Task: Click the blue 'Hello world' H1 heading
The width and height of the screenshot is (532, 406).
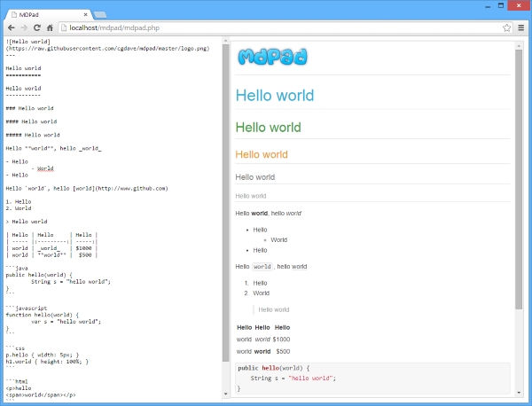Action: pyautogui.click(x=275, y=96)
